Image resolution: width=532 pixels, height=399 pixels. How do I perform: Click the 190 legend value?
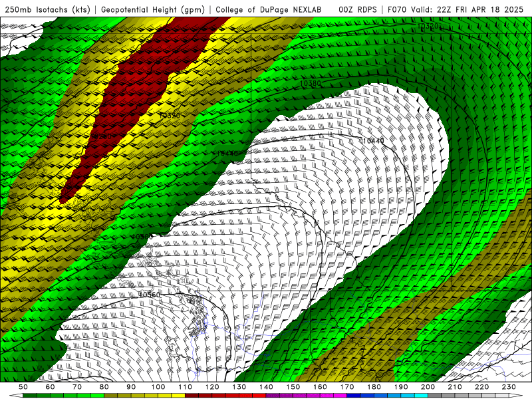point(401,387)
